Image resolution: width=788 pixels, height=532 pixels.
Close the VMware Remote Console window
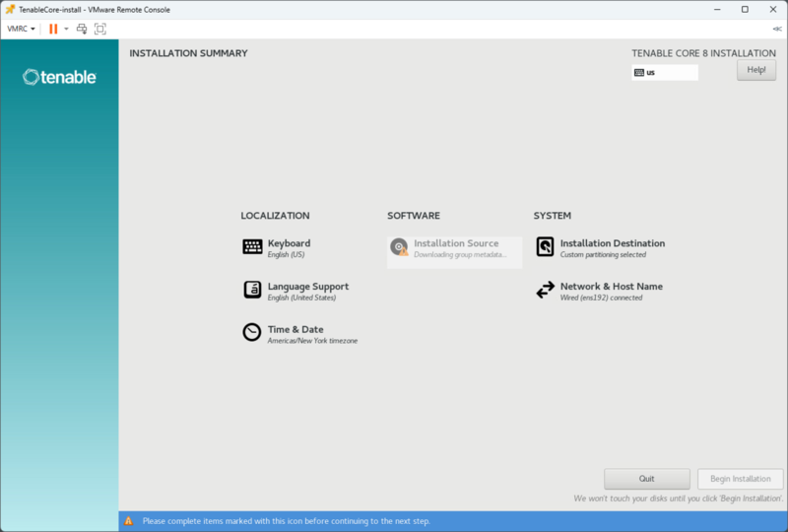[773, 9]
